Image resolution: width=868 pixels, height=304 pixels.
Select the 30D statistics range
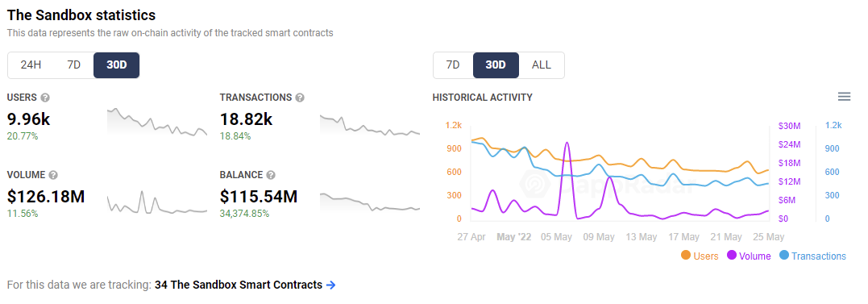click(x=116, y=65)
